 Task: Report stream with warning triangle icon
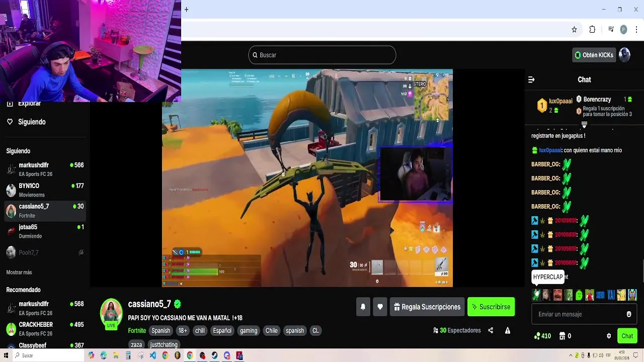[507, 330]
